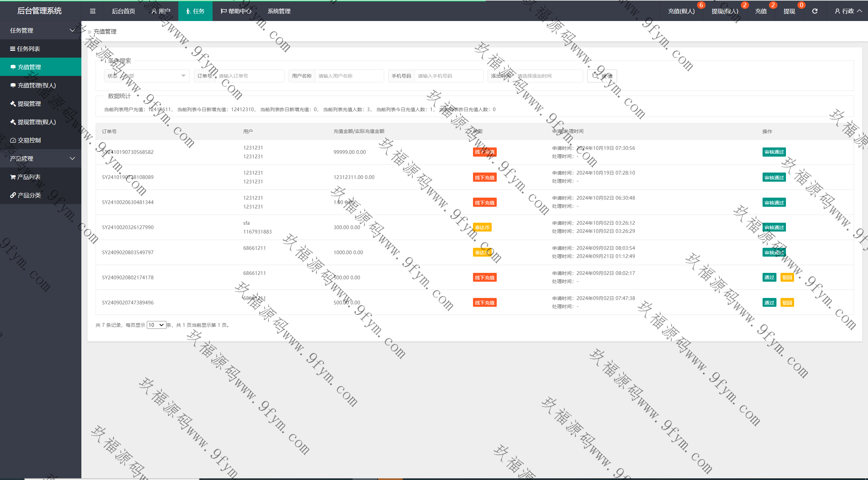The width and height of the screenshot is (868, 480).
Task: Click 通过 for order SY2409020747389496
Action: 769,303
